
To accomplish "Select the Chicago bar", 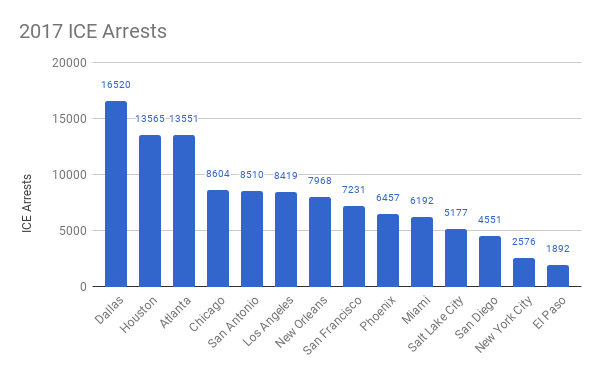I will pyautogui.click(x=218, y=238).
